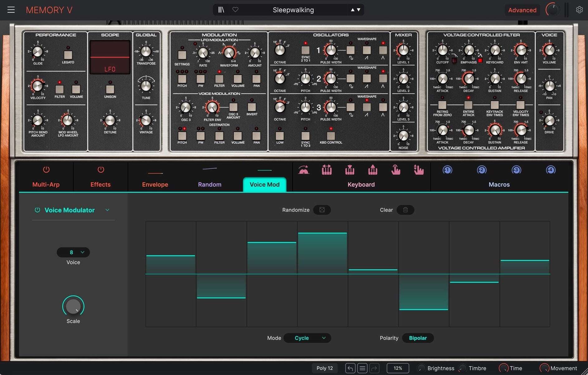Viewport: 588px width, 375px height.
Task: Click the Glide knob
Action: click(x=38, y=51)
